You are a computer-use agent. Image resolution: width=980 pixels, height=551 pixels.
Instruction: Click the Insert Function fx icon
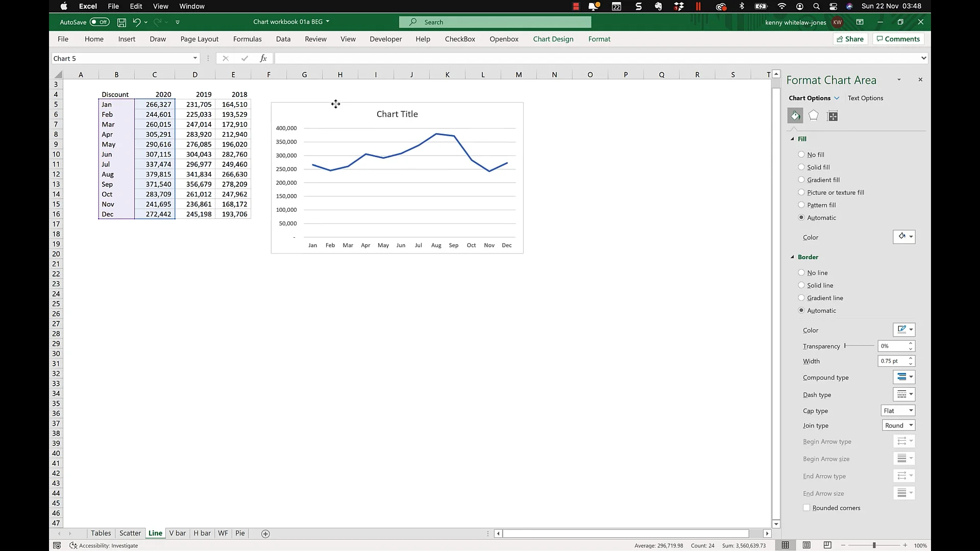[263, 58]
